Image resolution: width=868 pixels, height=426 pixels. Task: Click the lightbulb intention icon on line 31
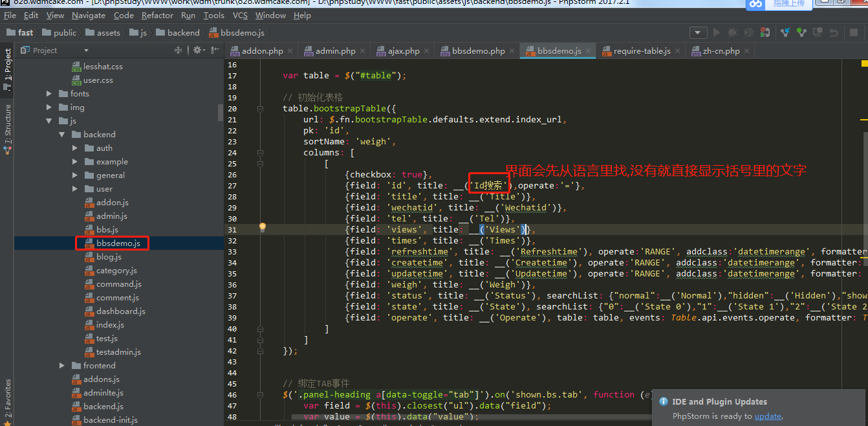263,227
